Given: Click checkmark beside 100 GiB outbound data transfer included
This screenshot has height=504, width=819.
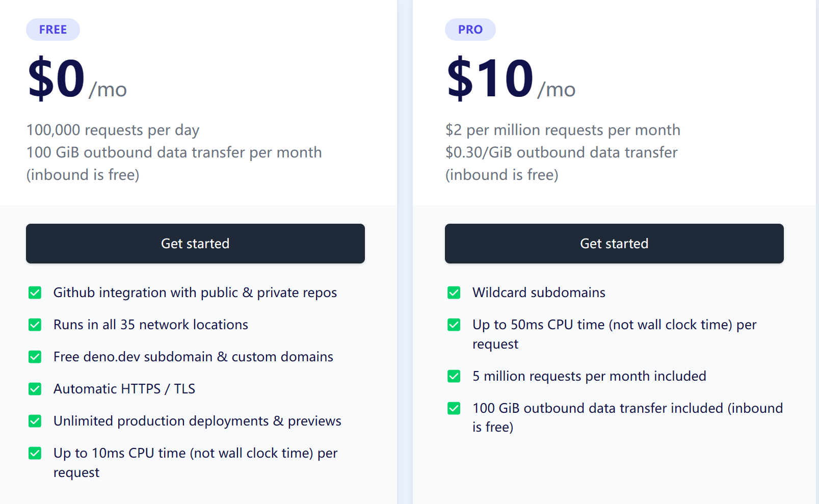Looking at the screenshot, I should 454,408.
